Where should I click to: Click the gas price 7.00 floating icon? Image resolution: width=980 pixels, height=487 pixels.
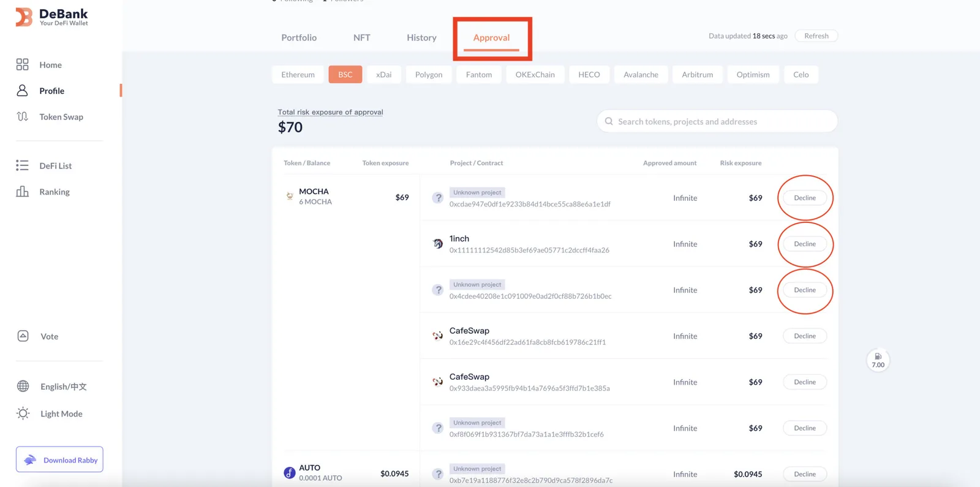[x=878, y=360]
